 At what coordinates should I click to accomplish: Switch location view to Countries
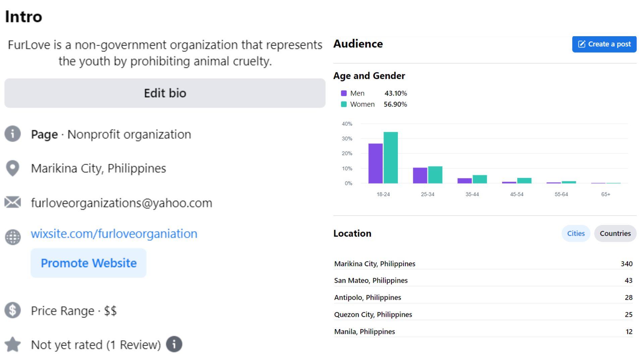[x=615, y=233]
